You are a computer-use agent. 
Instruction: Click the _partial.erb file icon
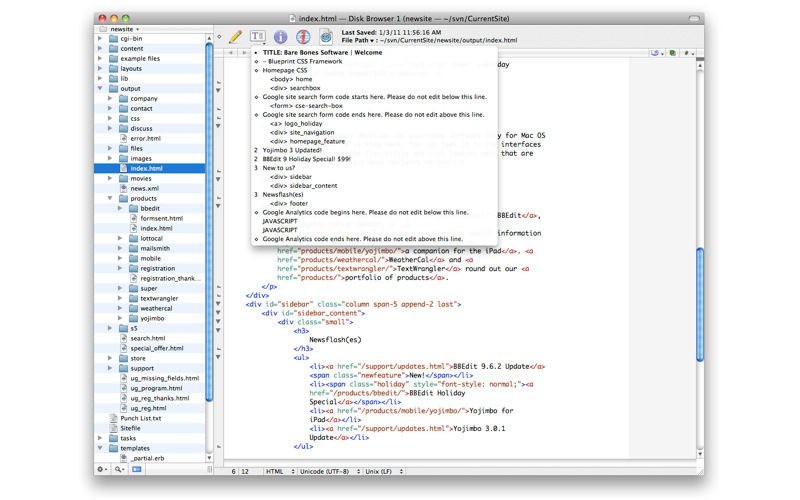[123, 458]
